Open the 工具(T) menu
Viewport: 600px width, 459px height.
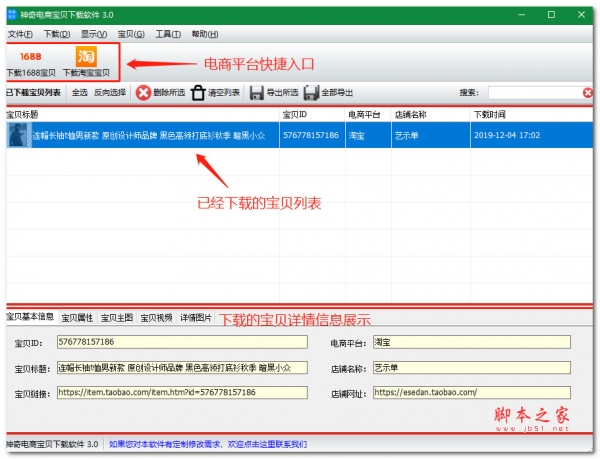coord(168,34)
